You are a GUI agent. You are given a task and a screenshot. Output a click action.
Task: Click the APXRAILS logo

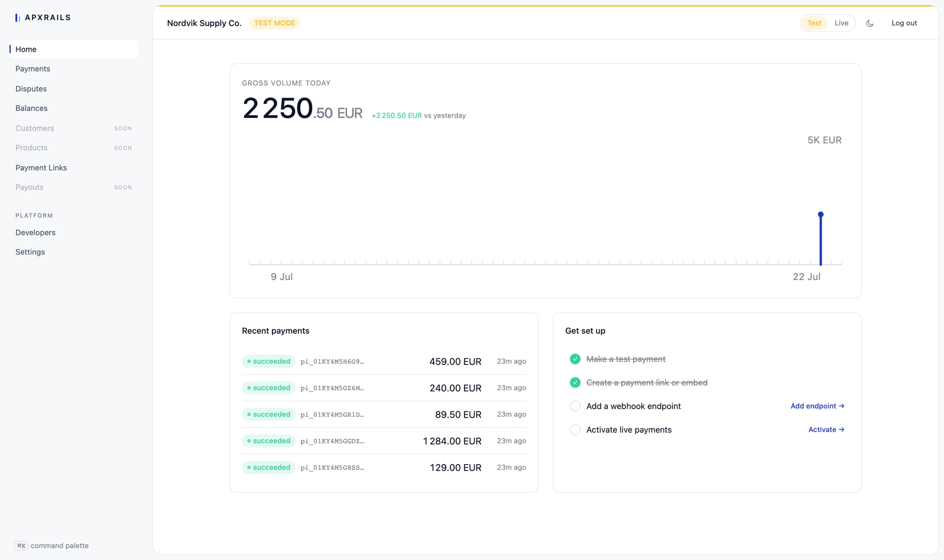[43, 18]
